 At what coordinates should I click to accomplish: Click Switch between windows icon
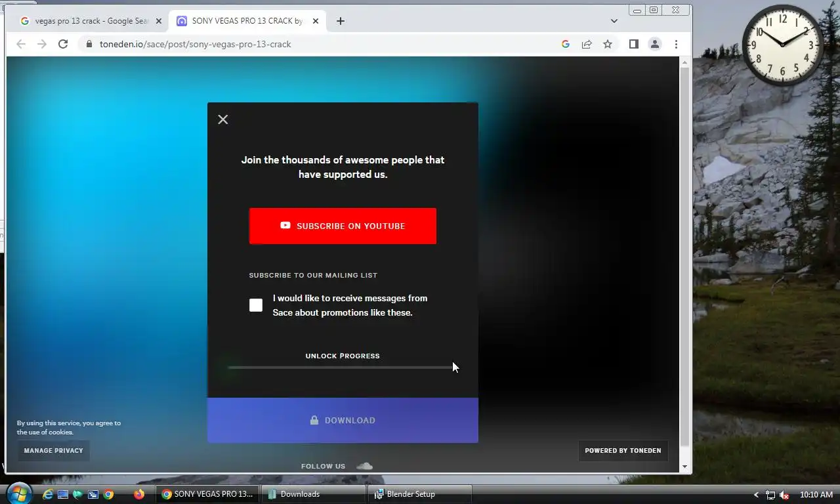point(93,494)
